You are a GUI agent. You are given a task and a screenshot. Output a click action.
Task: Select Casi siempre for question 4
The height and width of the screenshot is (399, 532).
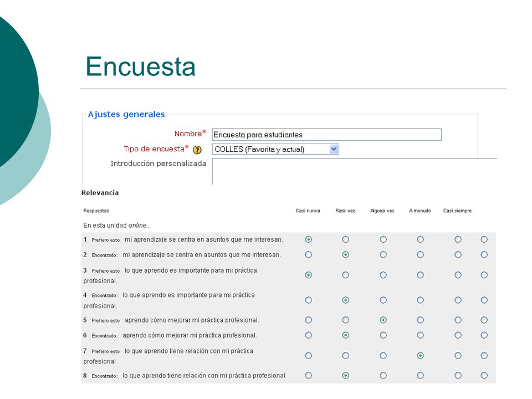[x=458, y=300]
